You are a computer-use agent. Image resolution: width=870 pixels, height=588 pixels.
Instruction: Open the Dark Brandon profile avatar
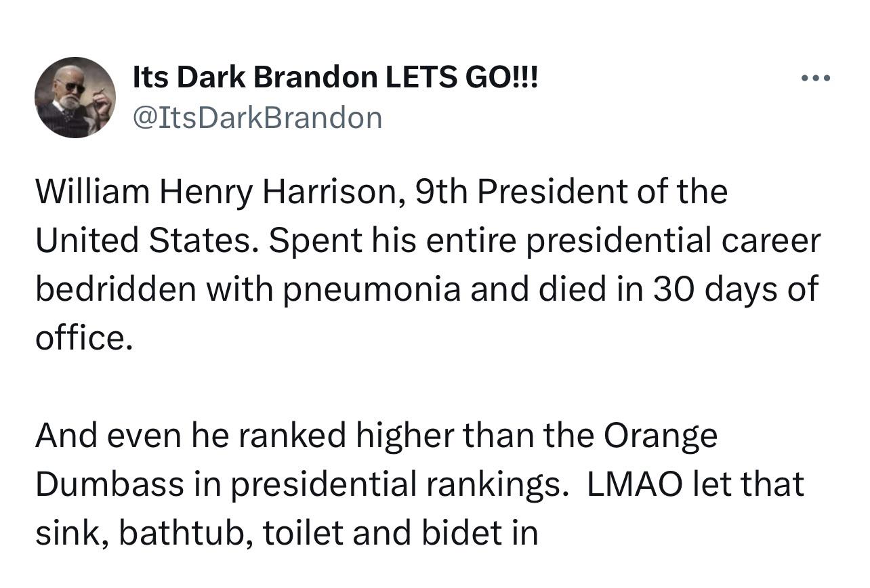[75, 98]
